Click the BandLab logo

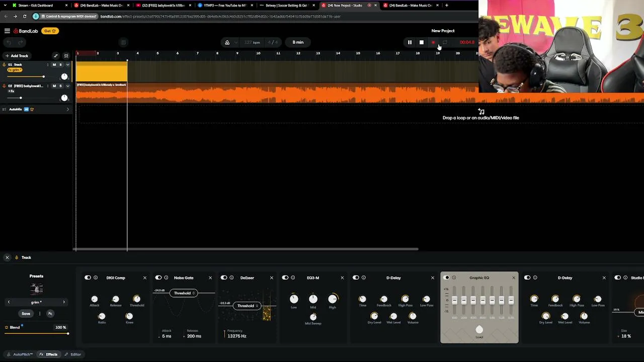(x=26, y=31)
